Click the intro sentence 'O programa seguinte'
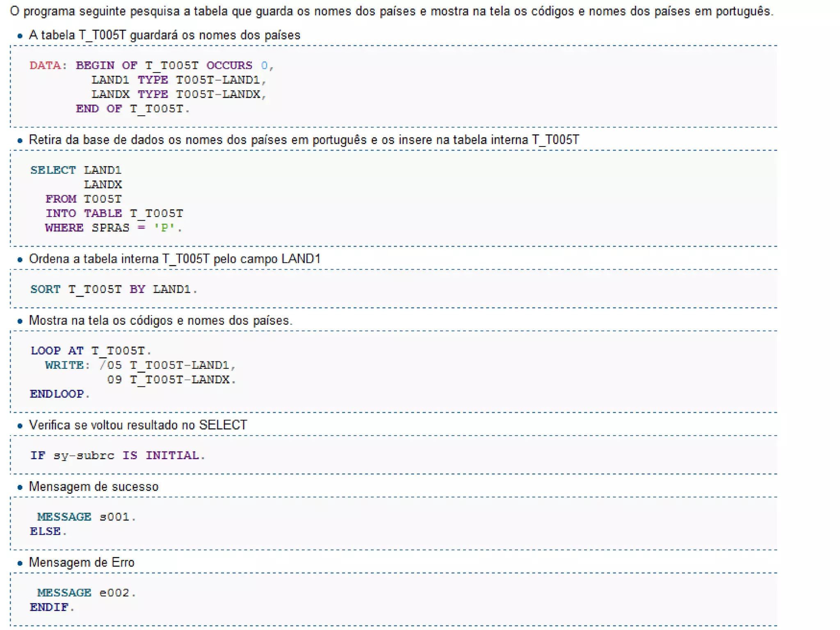 click(392, 11)
